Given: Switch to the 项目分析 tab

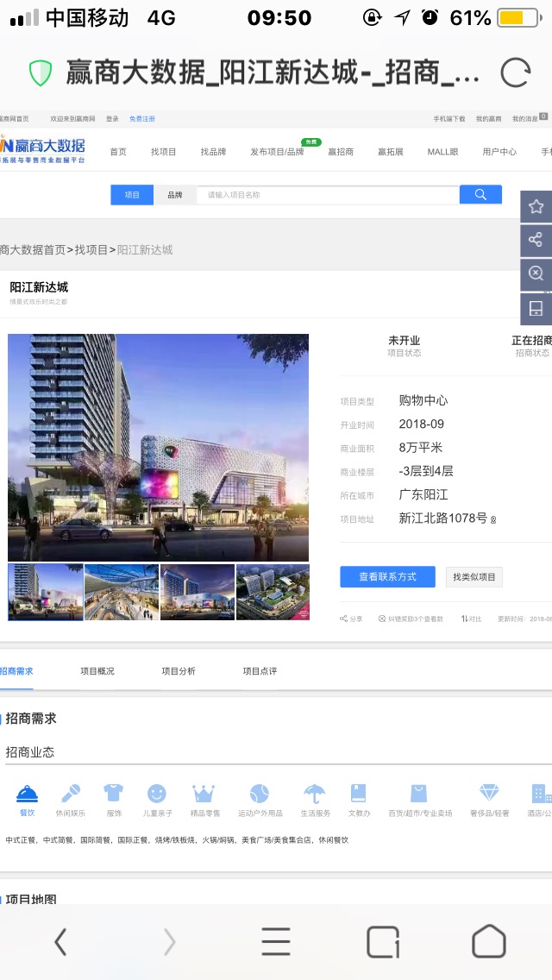Looking at the screenshot, I should (x=179, y=671).
